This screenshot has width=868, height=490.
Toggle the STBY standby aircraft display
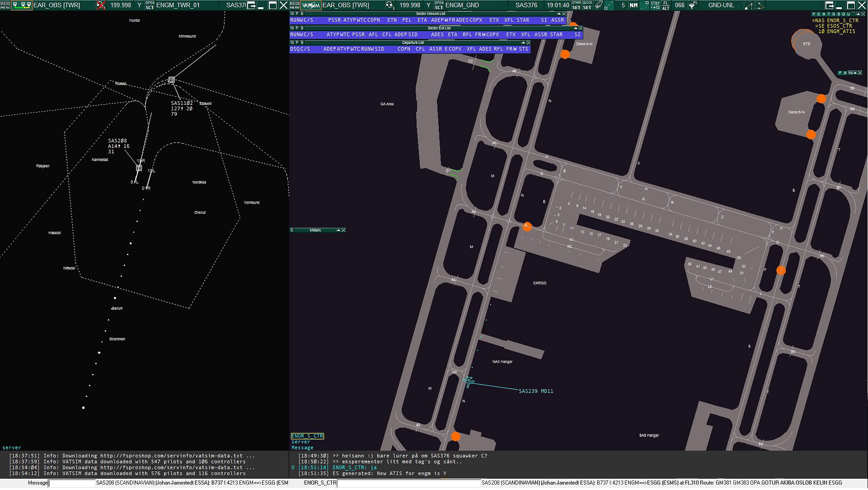[655, 5]
